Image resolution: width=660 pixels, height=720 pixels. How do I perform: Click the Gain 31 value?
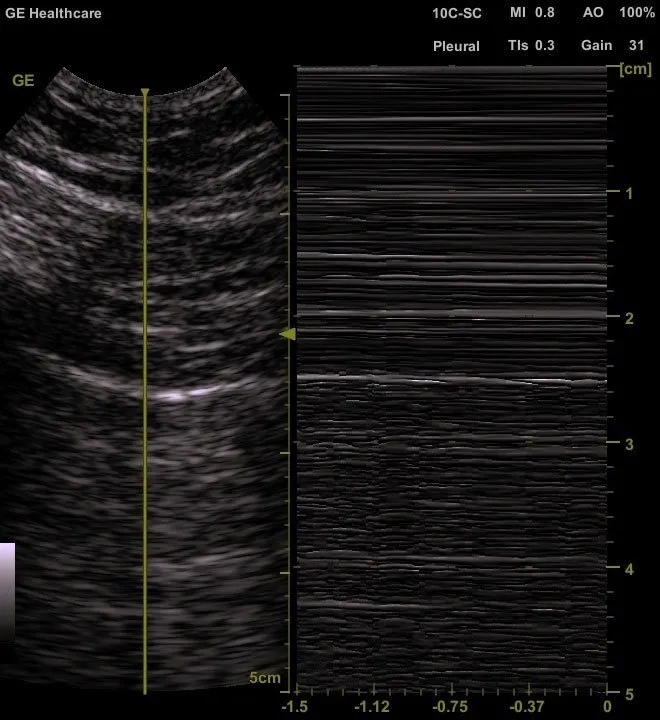[612, 46]
